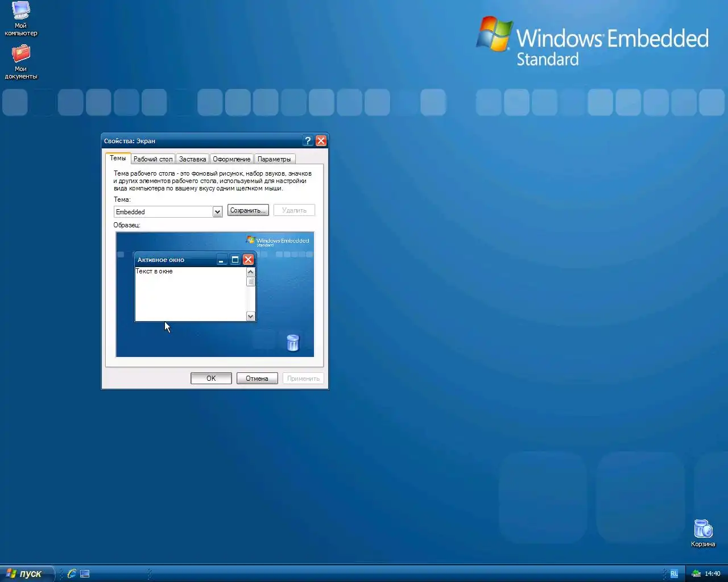The width and height of the screenshot is (728, 582).
Task: Click the preview window minimize icon
Action: (222, 260)
